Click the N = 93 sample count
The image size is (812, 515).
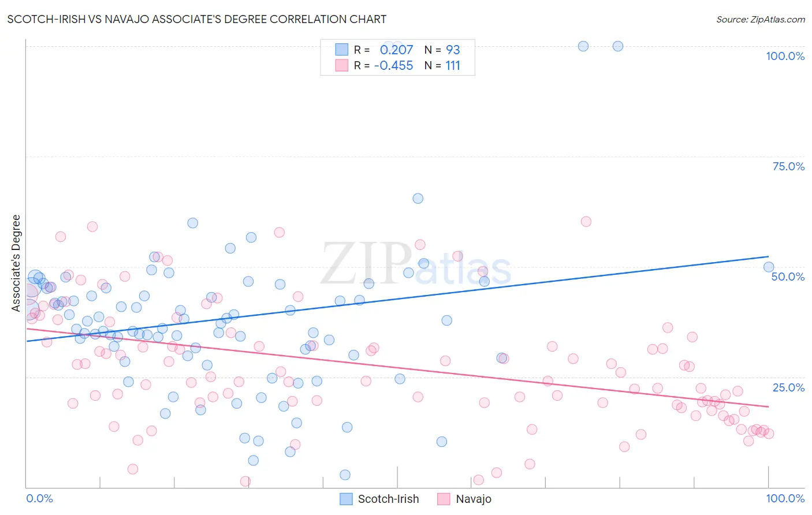click(442, 50)
